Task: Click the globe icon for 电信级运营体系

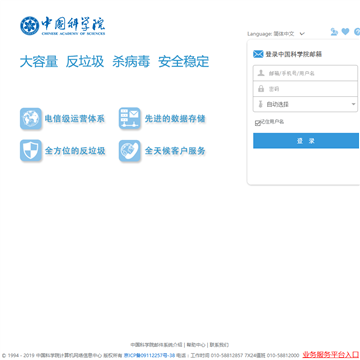Action: click(x=31, y=119)
